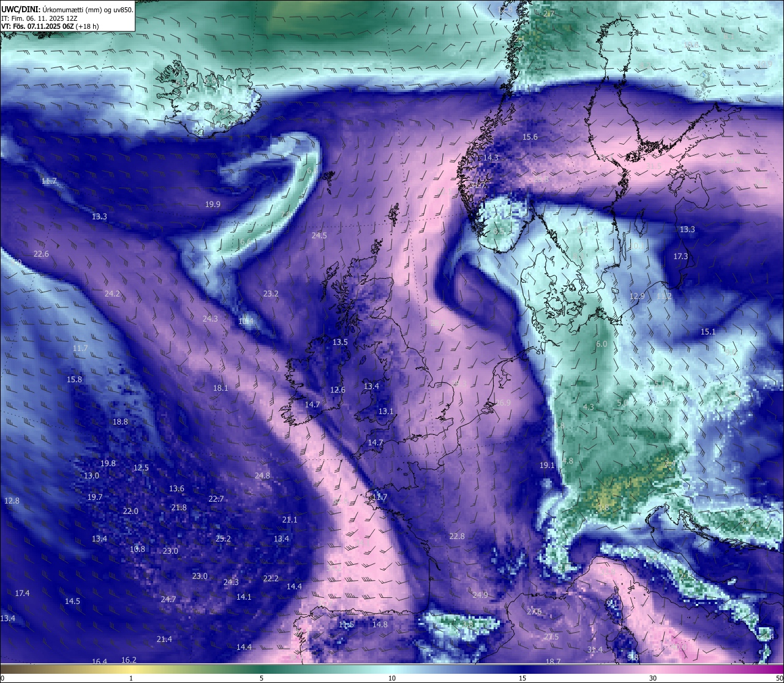Click the 12.6 label over Ireland

[337, 390]
